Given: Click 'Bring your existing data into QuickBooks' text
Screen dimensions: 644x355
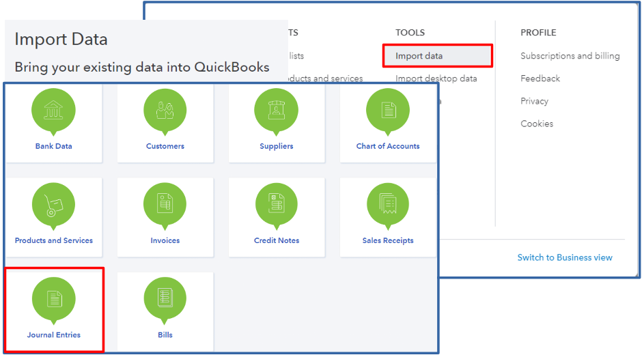Looking at the screenshot, I should tap(142, 68).
